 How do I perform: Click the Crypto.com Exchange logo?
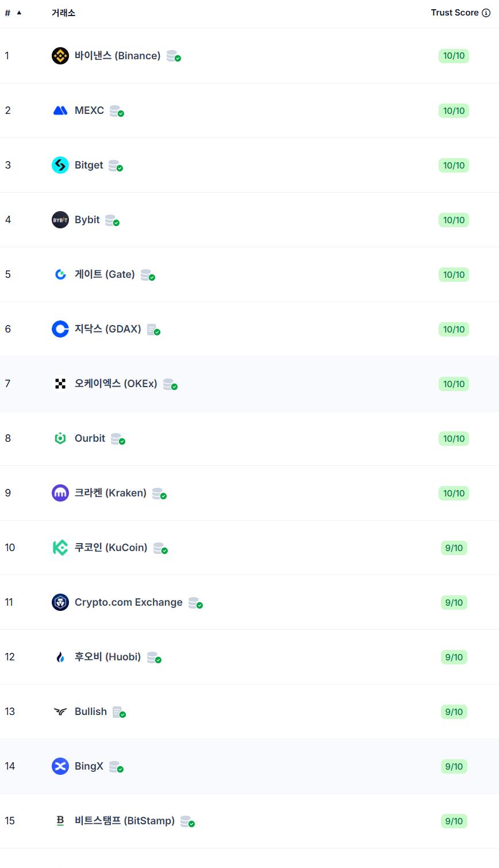(60, 602)
